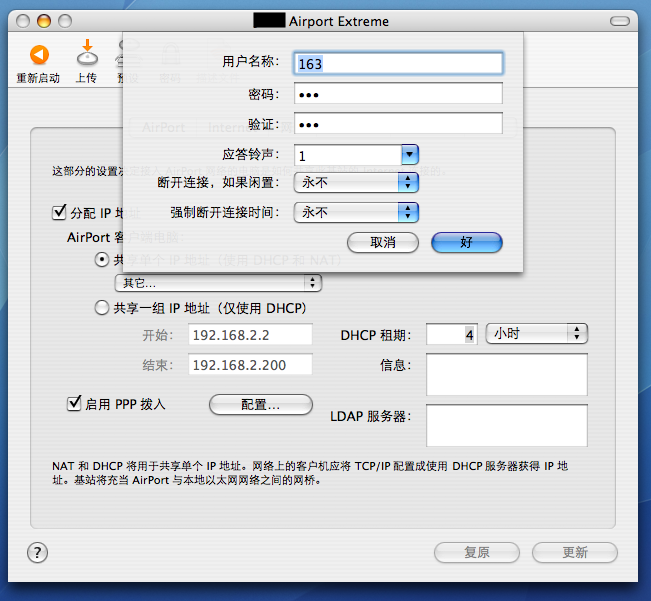Click the Airport Extreme window title text
The width and height of the screenshot is (651, 601).
click(339, 21)
